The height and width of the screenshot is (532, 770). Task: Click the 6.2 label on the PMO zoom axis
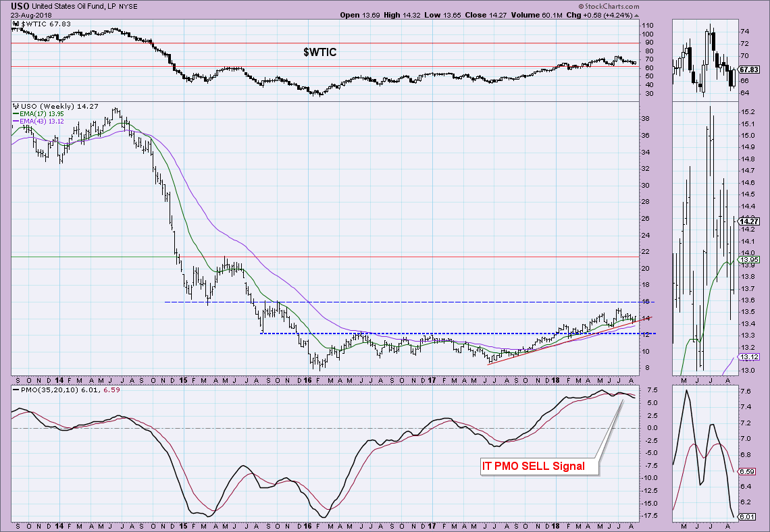tap(746, 502)
